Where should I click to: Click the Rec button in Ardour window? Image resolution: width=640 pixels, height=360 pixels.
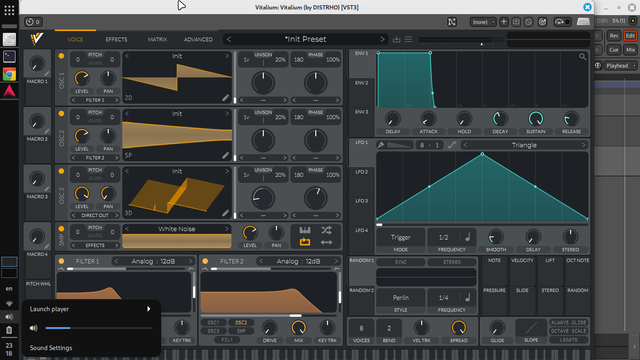click(x=614, y=36)
